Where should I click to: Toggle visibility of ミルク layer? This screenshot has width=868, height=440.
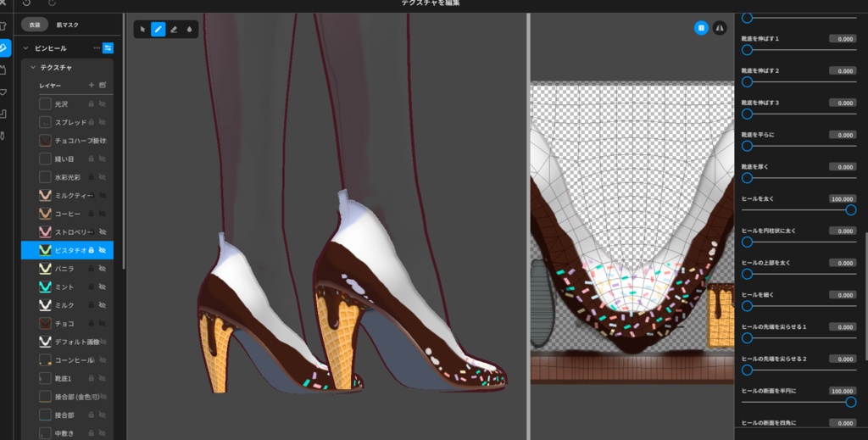(x=103, y=305)
